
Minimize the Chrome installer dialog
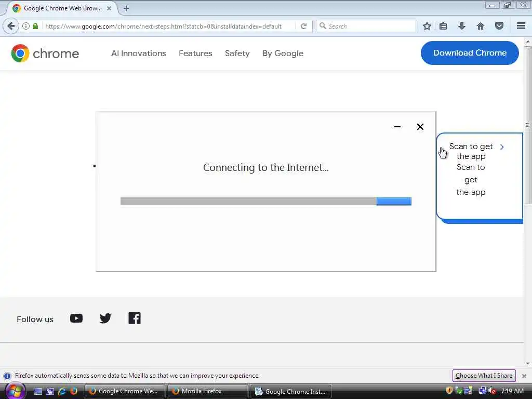(x=397, y=127)
